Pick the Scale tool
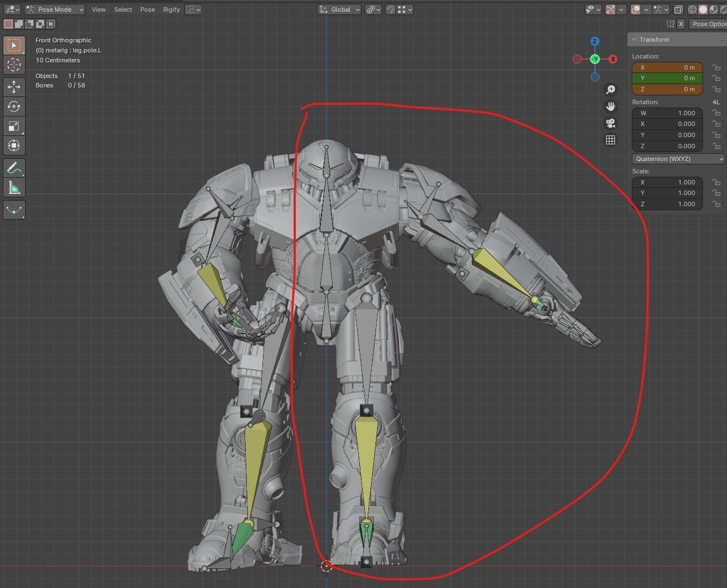The width and height of the screenshot is (727, 588). (14, 126)
